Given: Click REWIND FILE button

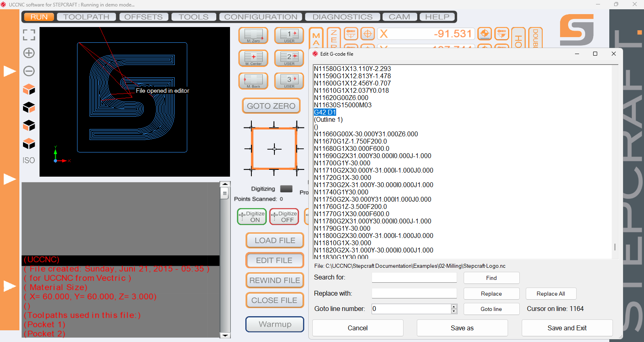Looking at the screenshot, I should point(275,280).
